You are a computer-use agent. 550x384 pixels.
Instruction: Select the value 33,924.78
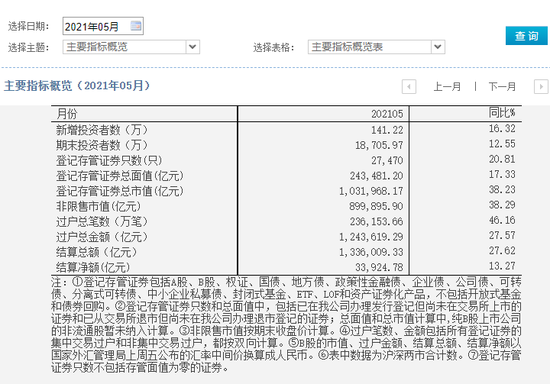click(x=379, y=268)
